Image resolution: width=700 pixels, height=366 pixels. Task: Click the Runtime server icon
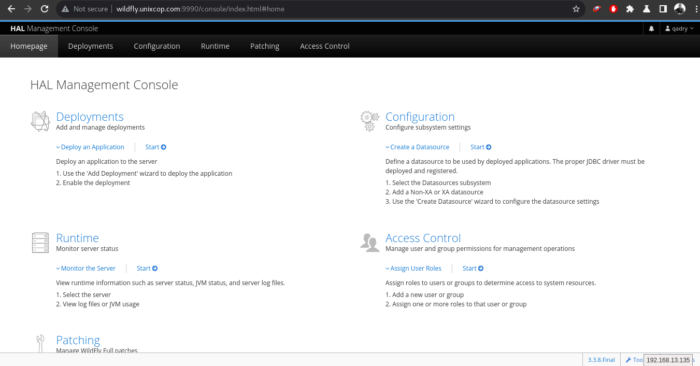pos(40,242)
